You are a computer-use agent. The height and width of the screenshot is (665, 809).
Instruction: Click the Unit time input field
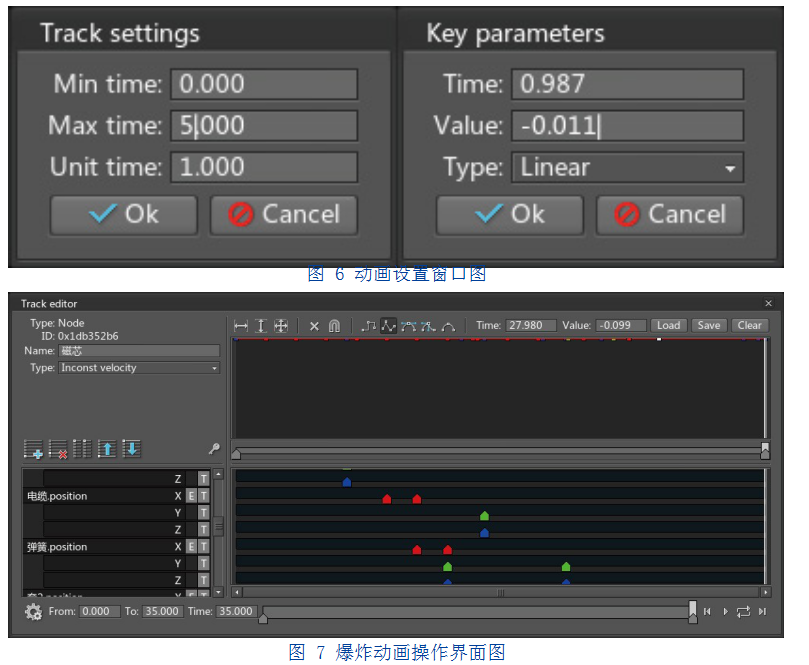coord(264,167)
